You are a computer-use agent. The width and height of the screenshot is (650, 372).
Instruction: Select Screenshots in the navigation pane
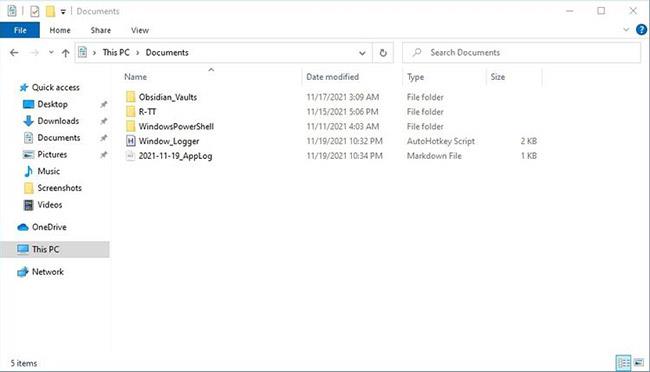point(59,188)
